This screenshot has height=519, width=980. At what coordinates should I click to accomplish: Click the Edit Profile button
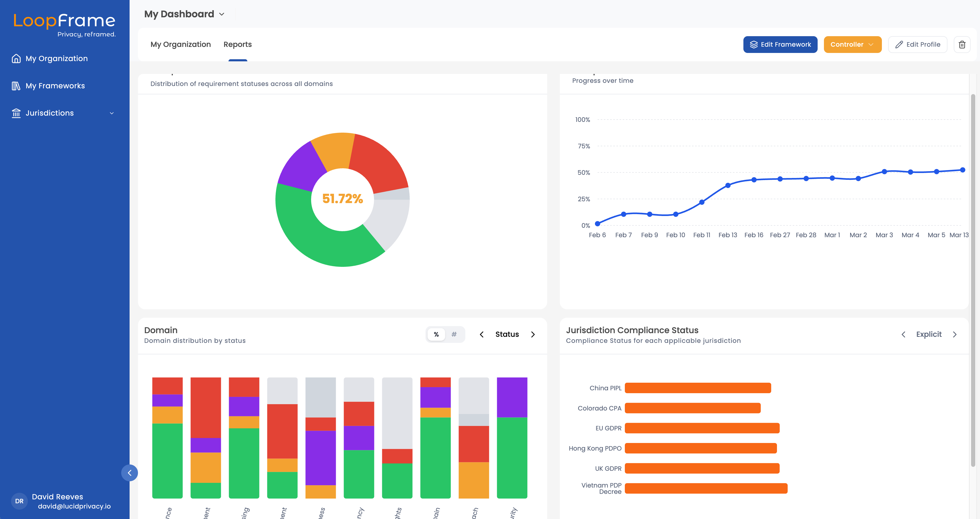point(918,45)
